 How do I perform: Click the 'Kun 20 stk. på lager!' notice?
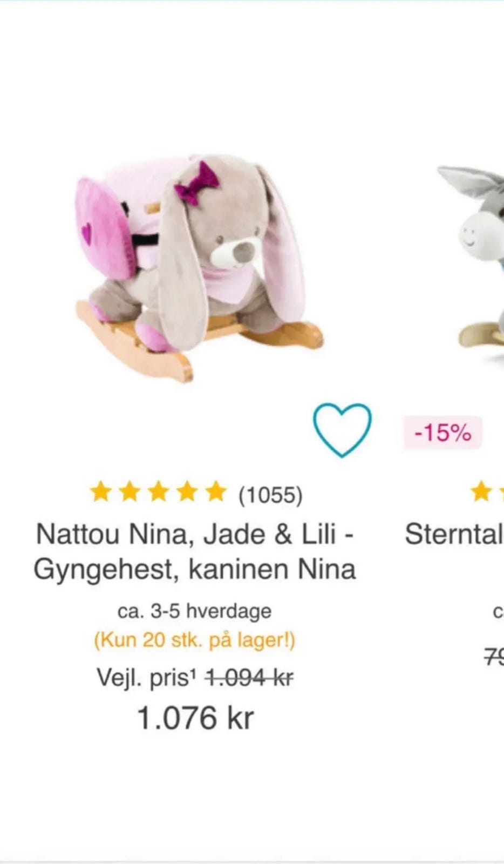click(x=195, y=640)
